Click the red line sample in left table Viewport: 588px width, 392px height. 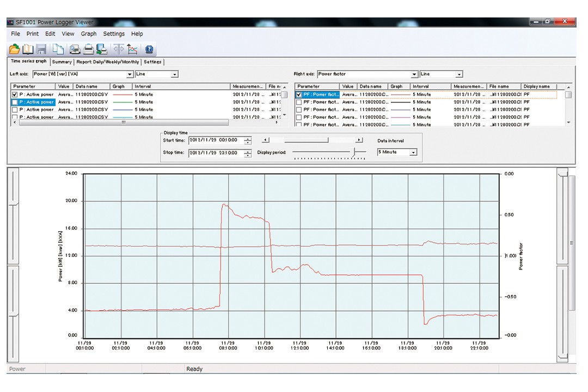tap(122, 95)
